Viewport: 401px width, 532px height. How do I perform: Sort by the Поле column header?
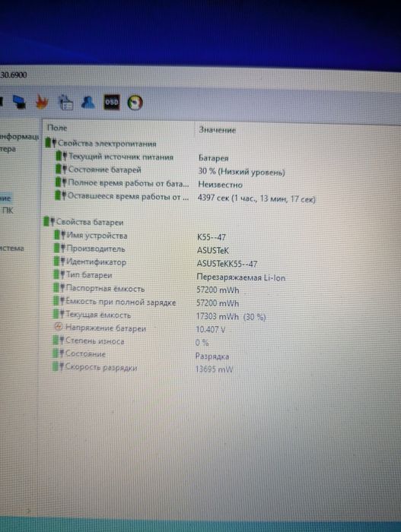coord(57,128)
